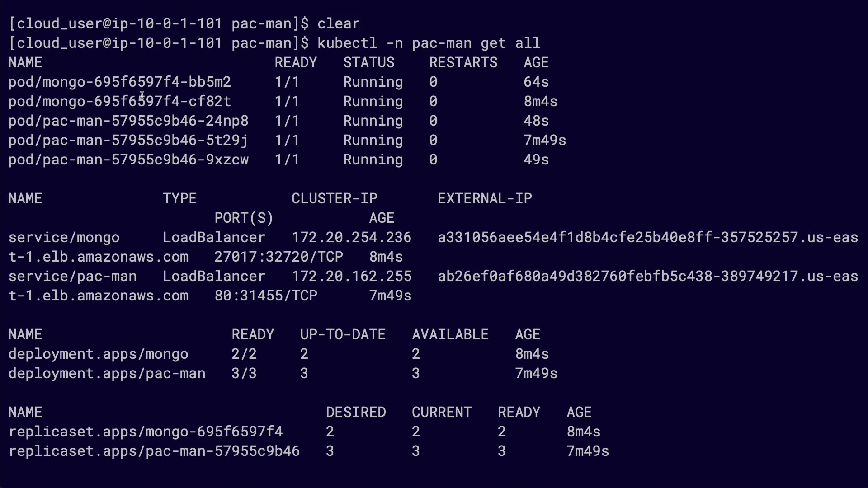Viewport: 868px width, 488px height.
Task: Click the replicaset.apps/pac-man-57955c9b46 entry
Action: [x=154, y=451]
